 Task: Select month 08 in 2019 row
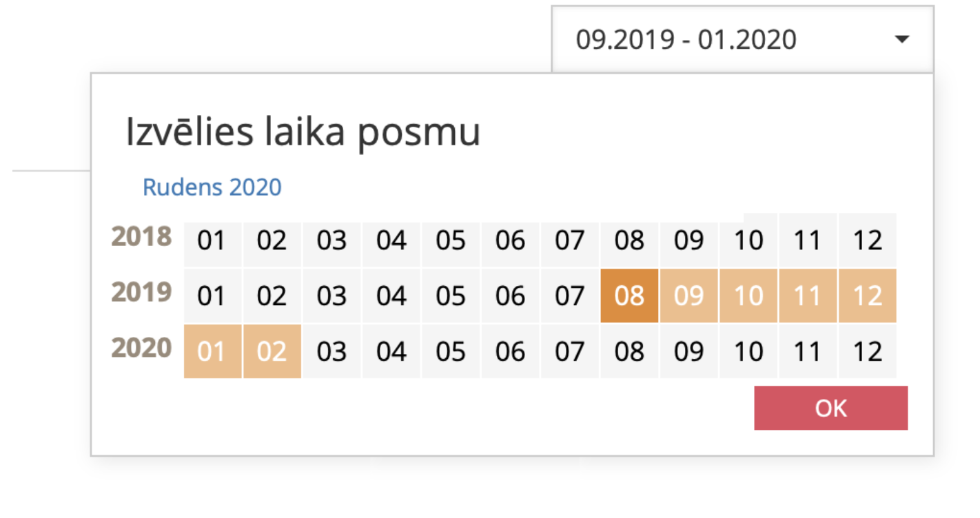629,296
